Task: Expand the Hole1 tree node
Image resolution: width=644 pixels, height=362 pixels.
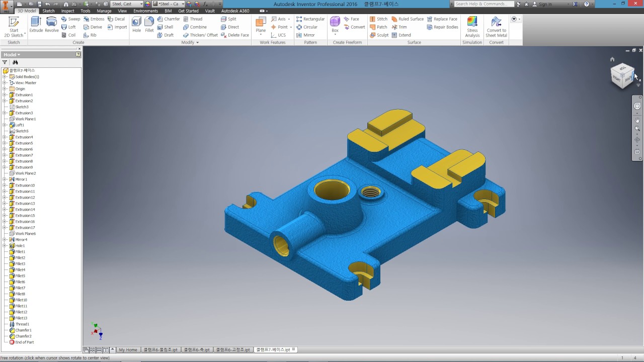Action: point(5,246)
